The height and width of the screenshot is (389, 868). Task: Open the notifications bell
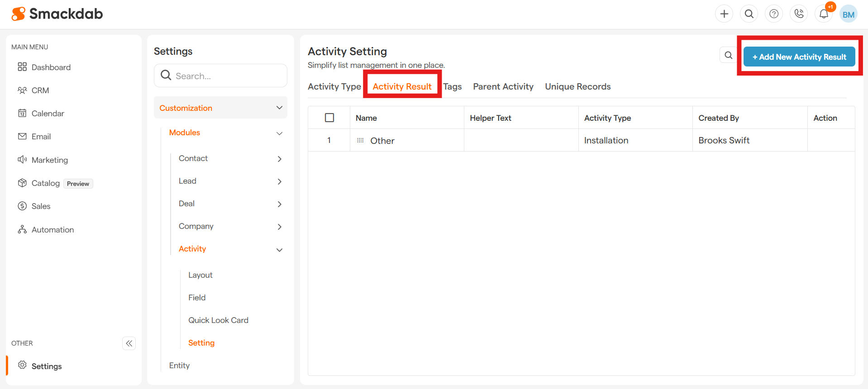click(x=824, y=14)
